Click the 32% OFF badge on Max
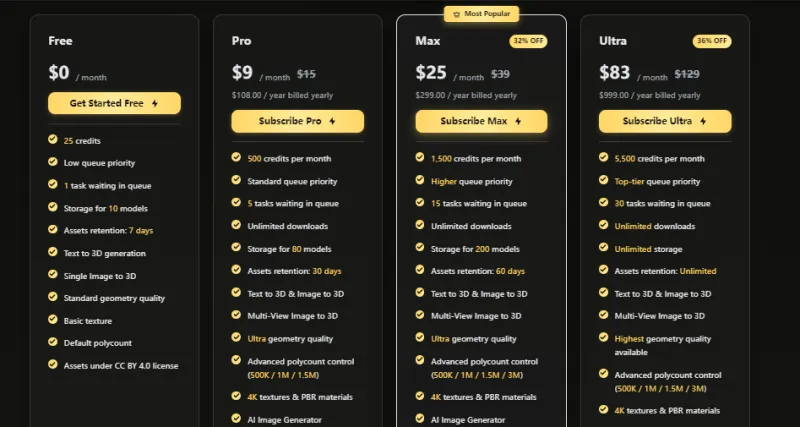Viewport: 800px width, 427px height. click(527, 41)
